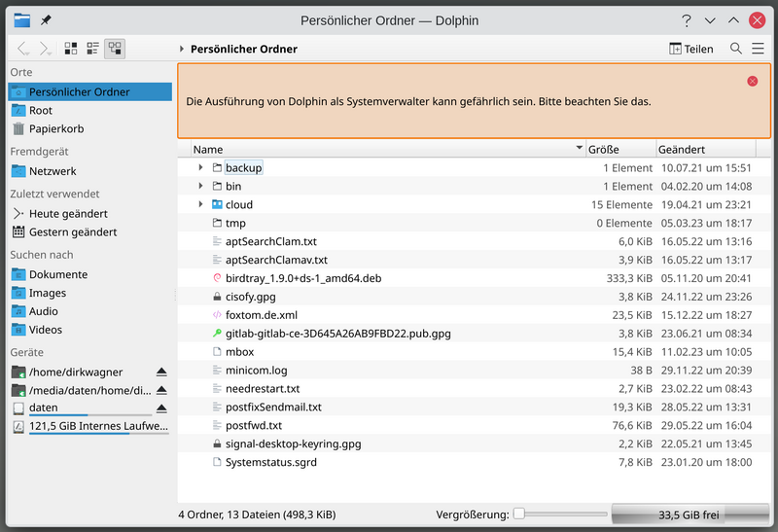
Task: Unmount /home/dirkwagner with eject icon
Action: (x=161, y=372)
